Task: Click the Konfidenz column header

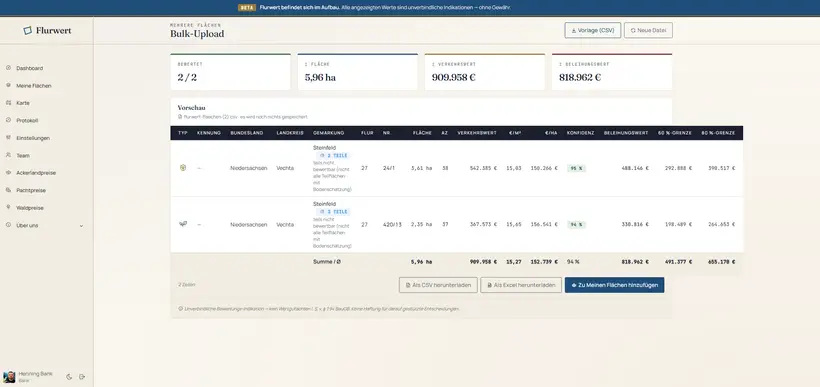Action: 580,133
